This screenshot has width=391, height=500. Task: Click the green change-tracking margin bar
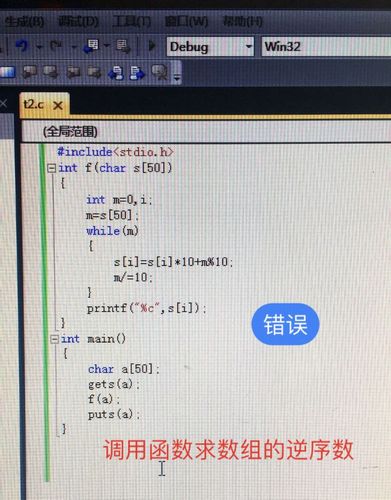pos(44,312)
